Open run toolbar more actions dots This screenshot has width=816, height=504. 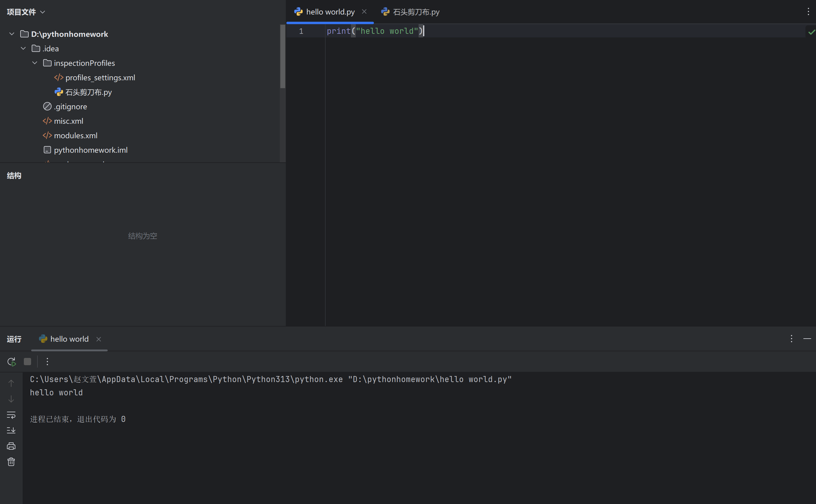pos(47,362)
